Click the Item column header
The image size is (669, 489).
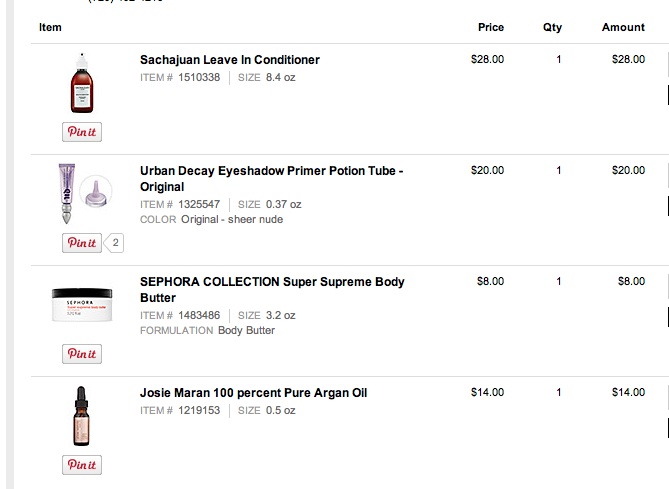tap(50, 27)
